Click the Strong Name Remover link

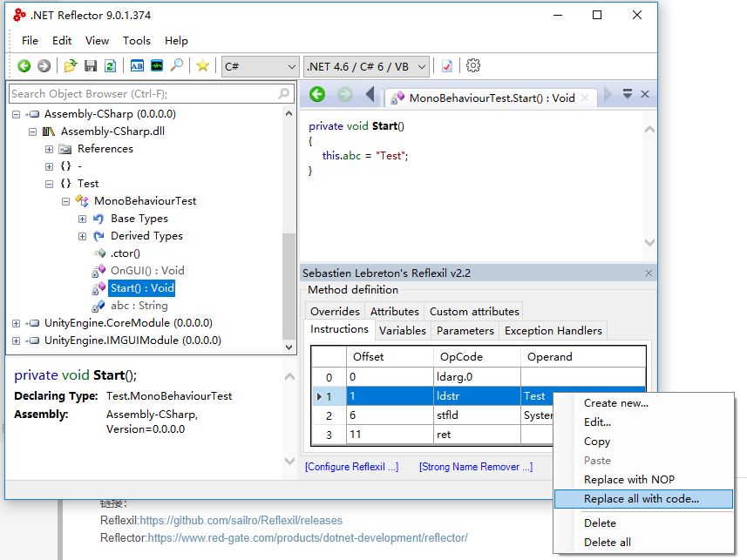[x=476, y=467]
